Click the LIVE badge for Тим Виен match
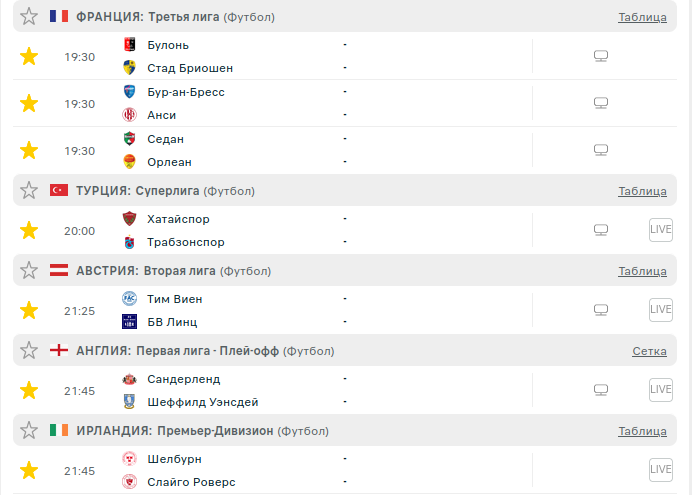The height and width of the screenshot is (495, 692). (x=661, y=310)
